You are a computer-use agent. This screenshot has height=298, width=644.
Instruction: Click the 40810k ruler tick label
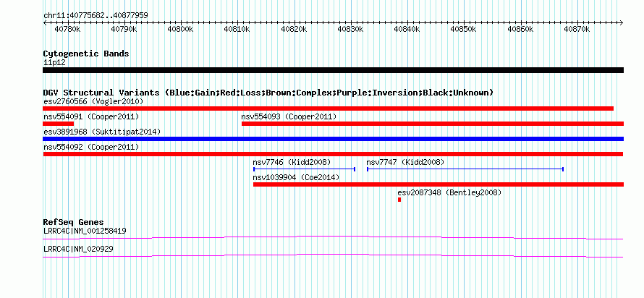click(x=237, y=30)
